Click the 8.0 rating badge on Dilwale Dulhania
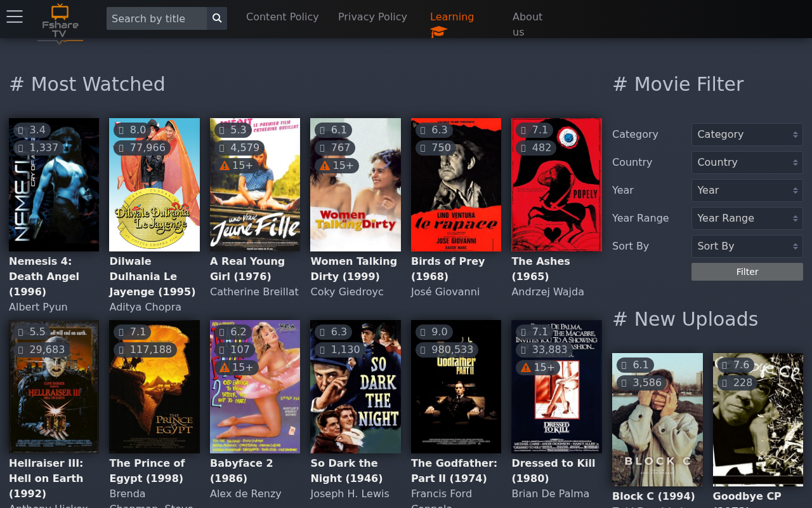 pos(133,130)
